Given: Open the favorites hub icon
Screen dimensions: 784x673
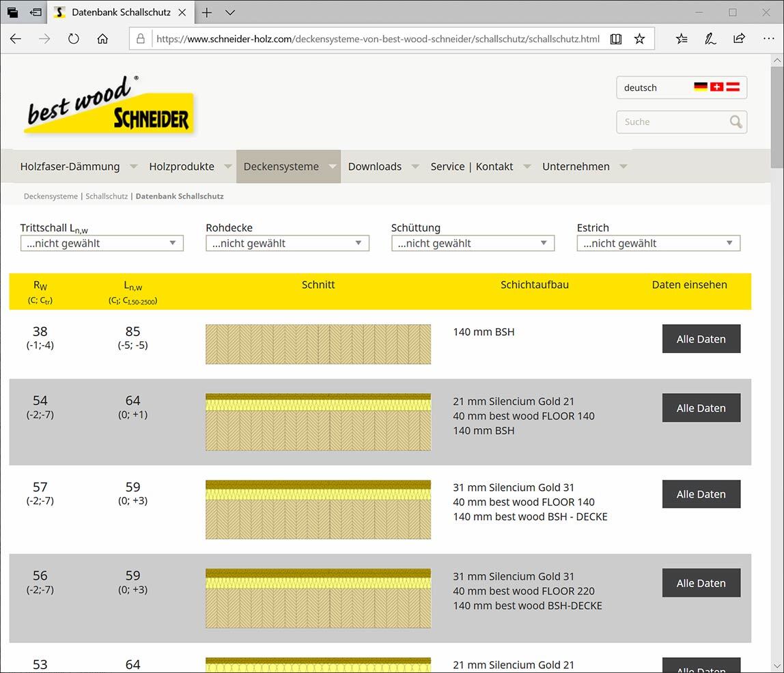Looking at the screenshot, I should pos(681,38).
